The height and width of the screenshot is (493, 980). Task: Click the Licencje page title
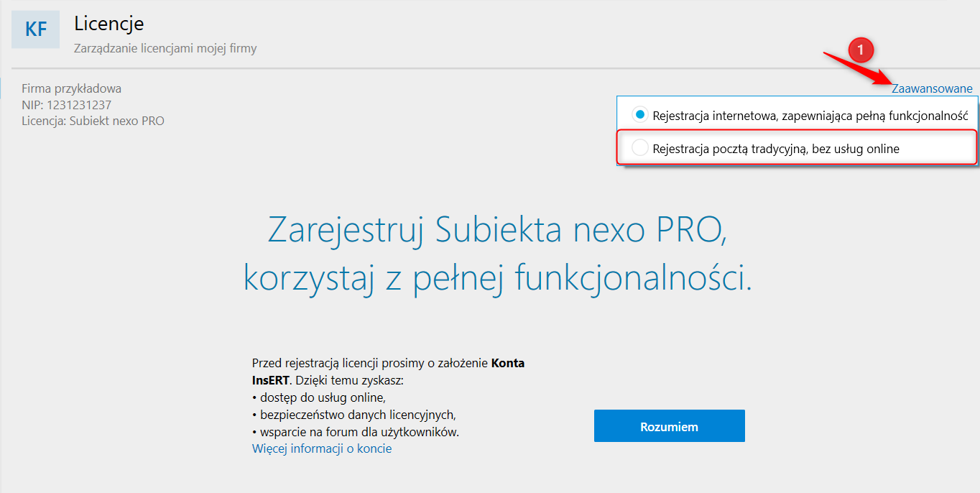109,23
